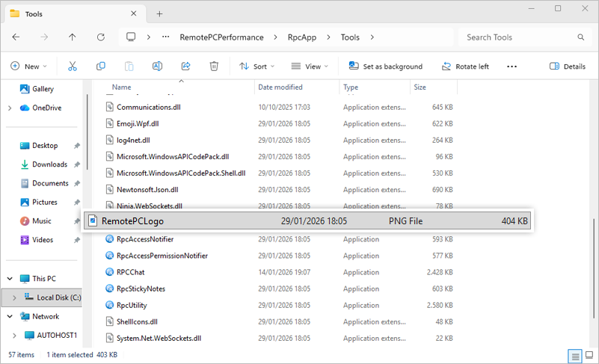Click the RemotePCLogo PNG file icon
Screen dimensions: 599x364
[93, 220]
